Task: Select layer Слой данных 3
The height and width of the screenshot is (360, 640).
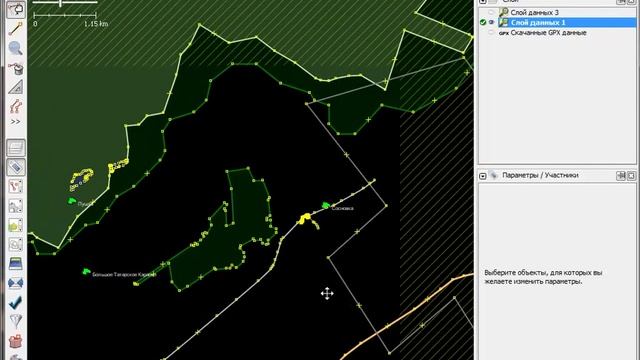Action: point(534,13)
